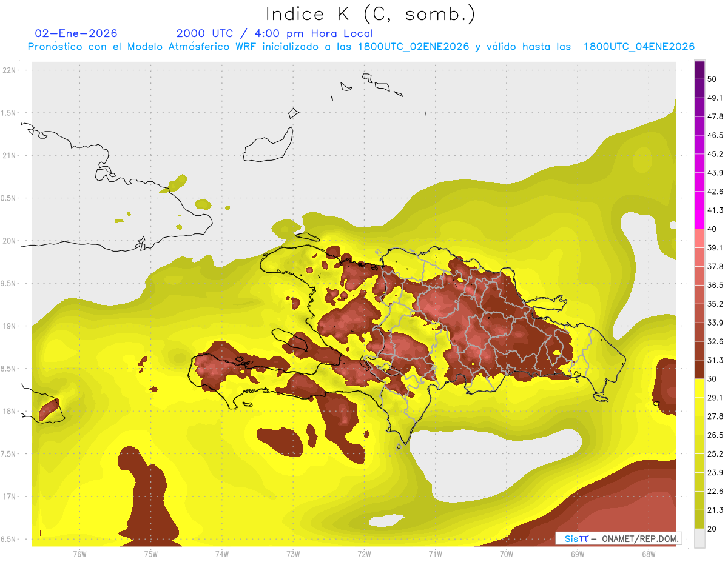Click the colorbar value 33.9
Viewport: 728px width, 562px height.
click(x=715, y=323)
